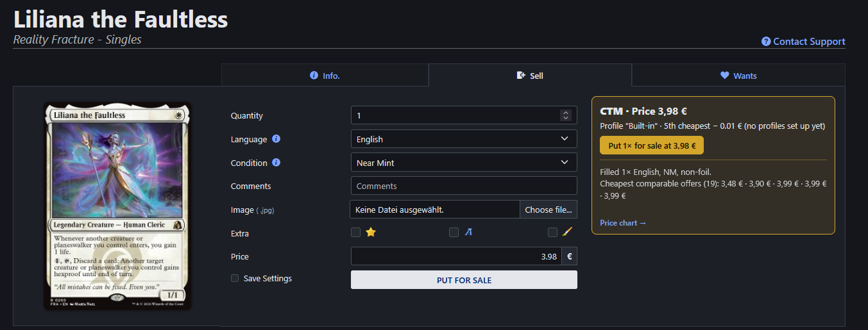Click the Save Settings label
The height and width of the screenshot is (330, 868).
(268, 278)
